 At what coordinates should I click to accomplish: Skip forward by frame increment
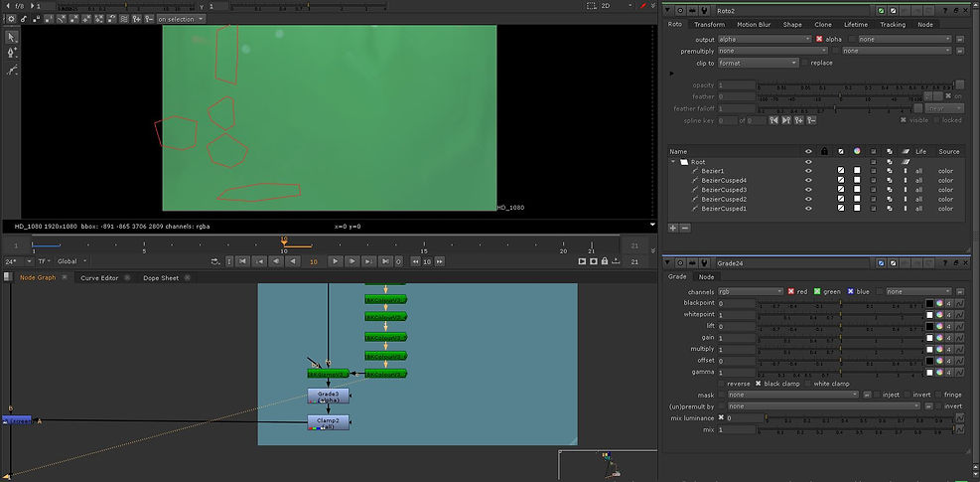pyautogui.click(x=440, y=261)
